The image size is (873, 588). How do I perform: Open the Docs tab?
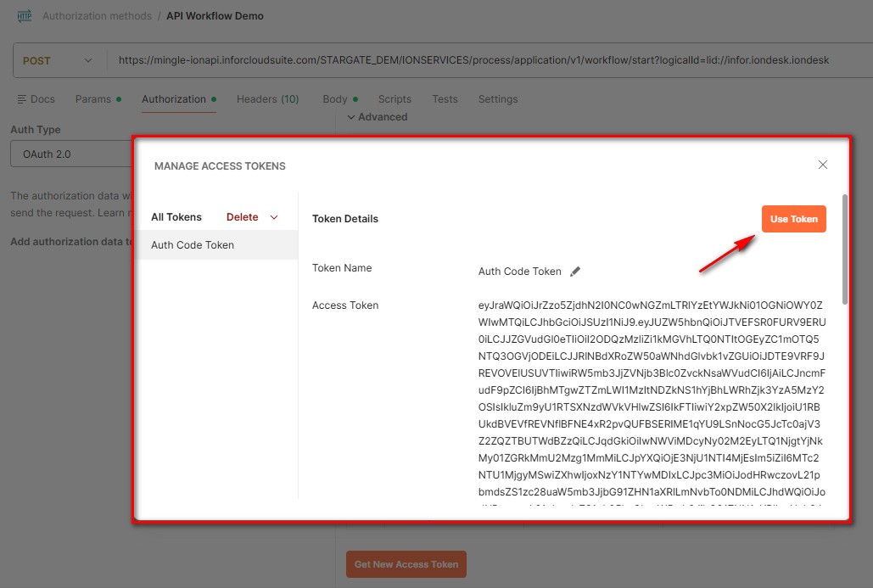pyautogui.click(x=36, y=99)
